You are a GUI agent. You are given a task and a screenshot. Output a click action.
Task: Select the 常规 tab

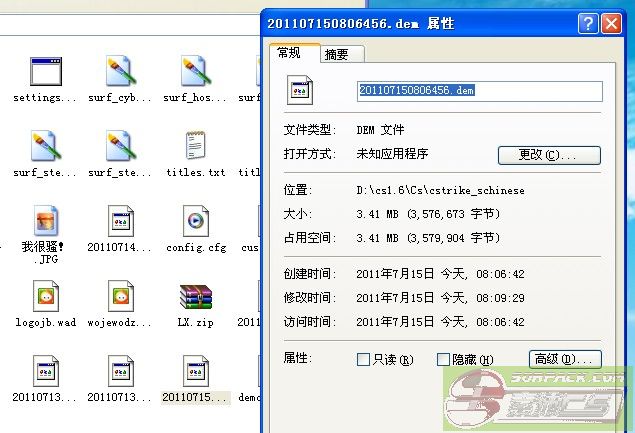(x=290, y=53)
